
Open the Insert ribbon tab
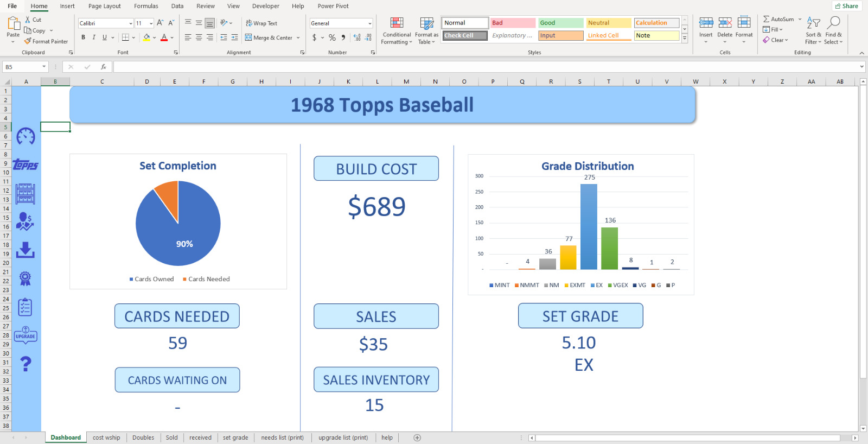[x=67, y=6]
